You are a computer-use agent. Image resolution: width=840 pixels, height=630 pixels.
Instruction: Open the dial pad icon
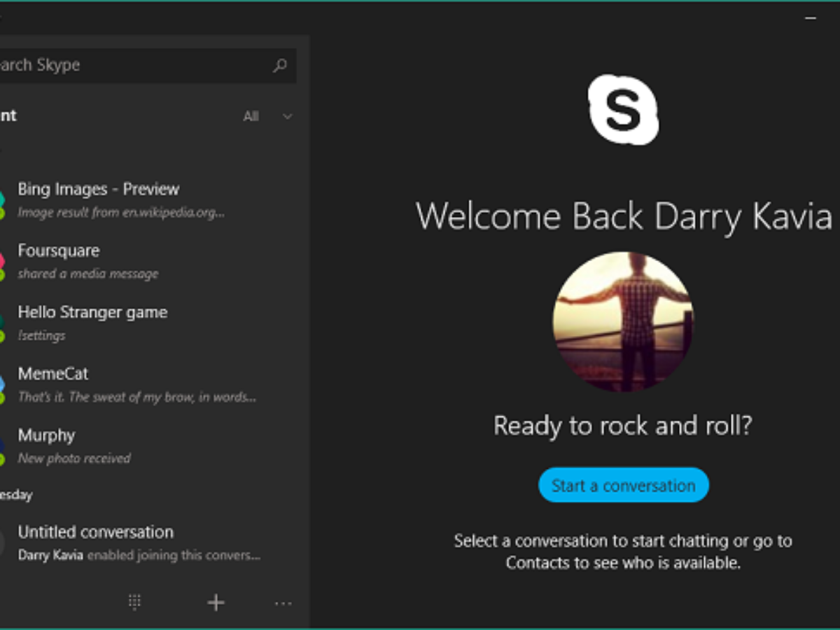[135, 602]
